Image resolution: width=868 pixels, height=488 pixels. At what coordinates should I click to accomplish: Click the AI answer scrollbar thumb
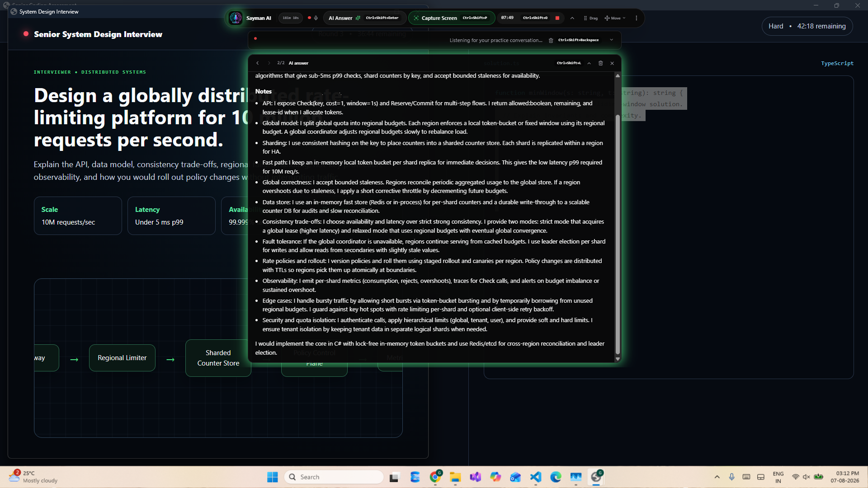[x=618, y=234]
